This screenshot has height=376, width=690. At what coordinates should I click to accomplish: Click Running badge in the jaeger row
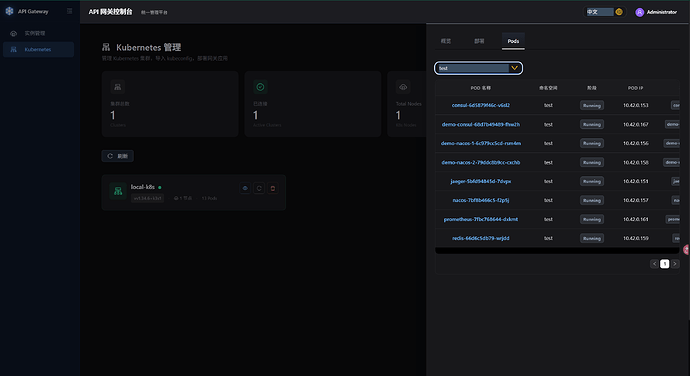point(591,181)
